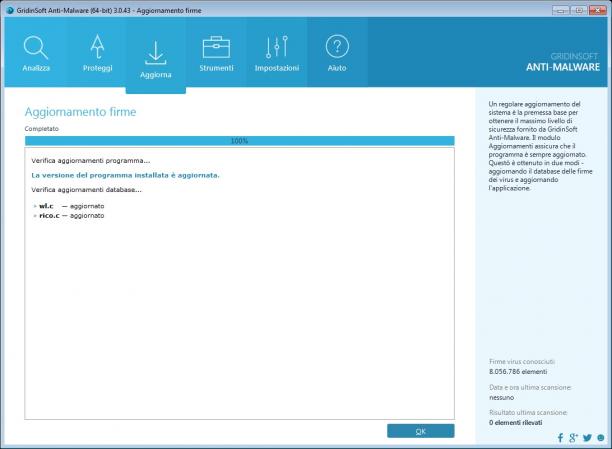Select the wl.c aggiornato row
Image resolution: width=612 pixels, height=449 pixels.
[x=69, y=206]
